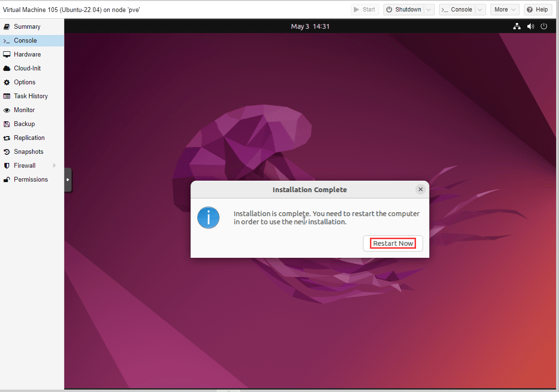
Task: Open the Hardware settings
Action: point(32,55)
